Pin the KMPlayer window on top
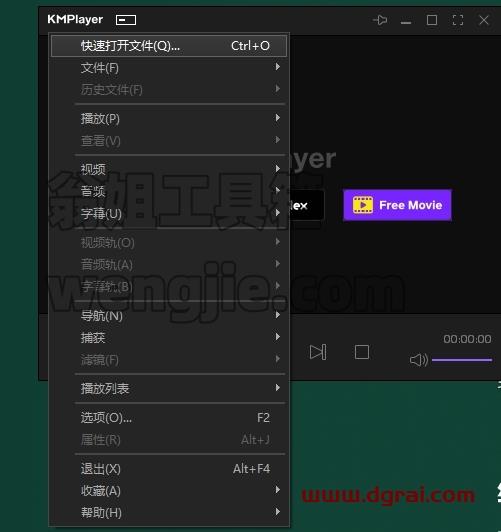The width and height of the screenshot is (501, 532). (x=380, y=20)
